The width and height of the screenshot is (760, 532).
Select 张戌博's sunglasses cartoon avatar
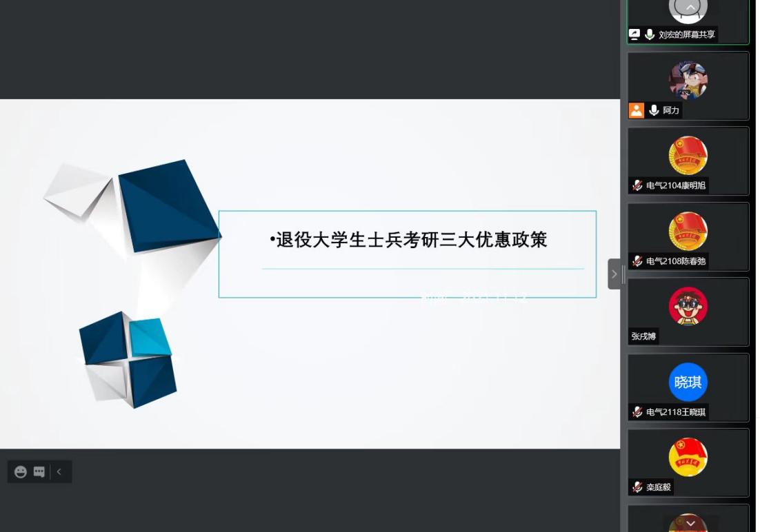point(688,306)
